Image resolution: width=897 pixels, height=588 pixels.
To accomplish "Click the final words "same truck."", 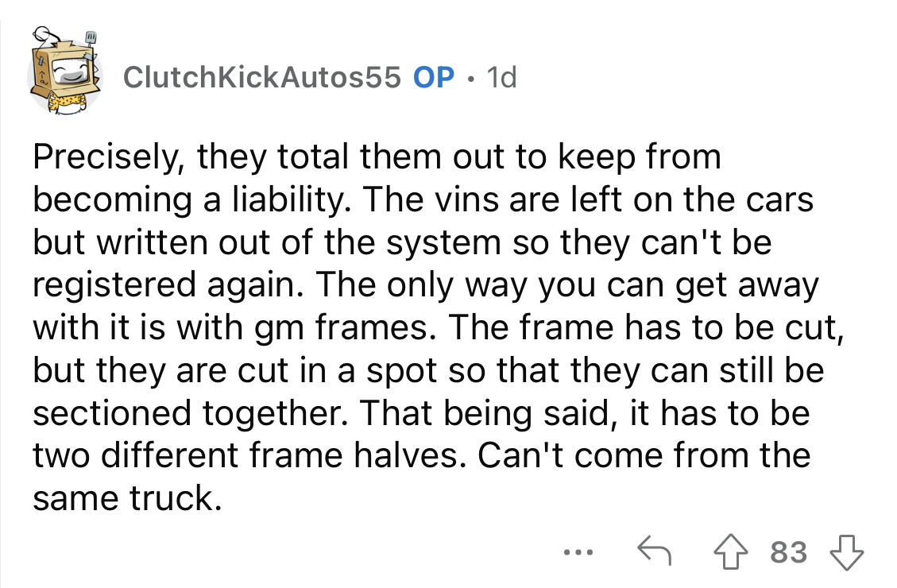I will pos(127,498).
